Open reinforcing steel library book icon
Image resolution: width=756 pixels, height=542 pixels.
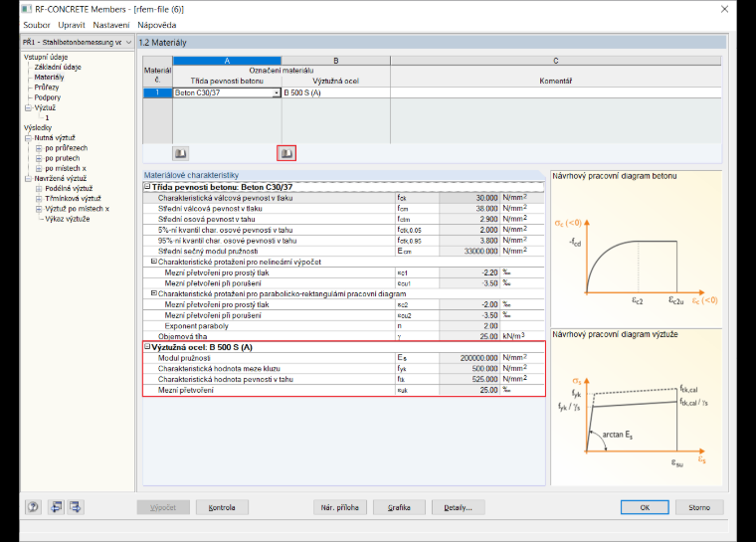tap(286, 153)
